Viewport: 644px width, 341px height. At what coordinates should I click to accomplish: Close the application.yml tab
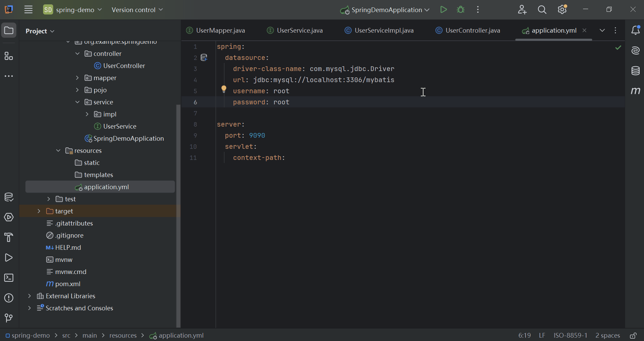point(585,30)
